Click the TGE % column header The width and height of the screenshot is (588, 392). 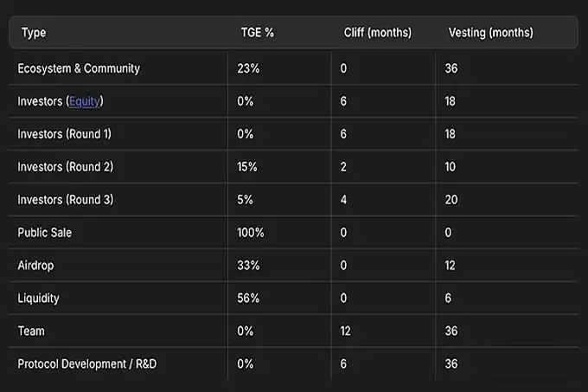[257, 33]
